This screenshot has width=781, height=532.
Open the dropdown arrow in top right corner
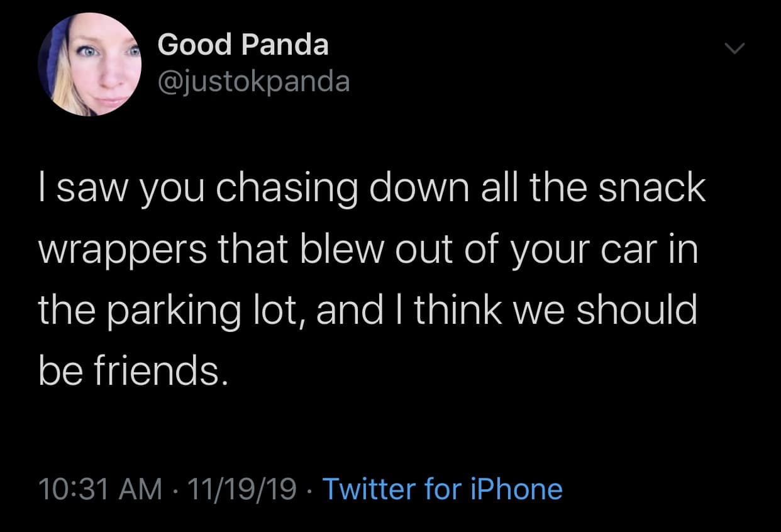734,48
